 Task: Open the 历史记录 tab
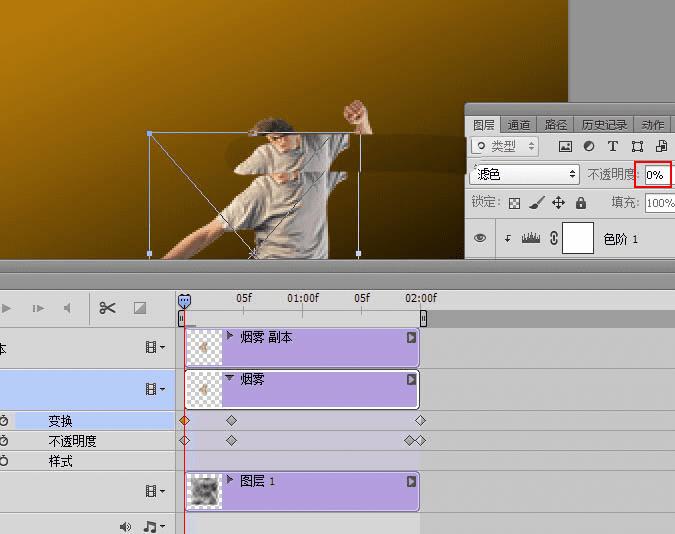(604, 125)
